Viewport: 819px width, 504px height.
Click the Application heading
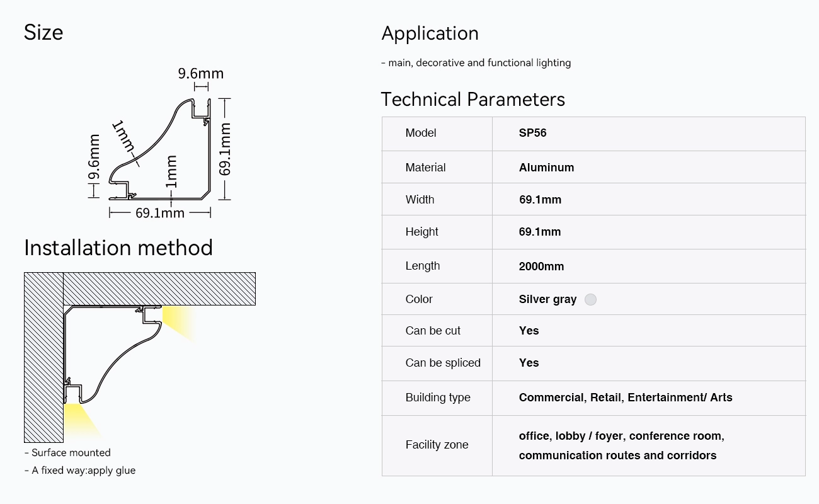(x=430, y=33)
